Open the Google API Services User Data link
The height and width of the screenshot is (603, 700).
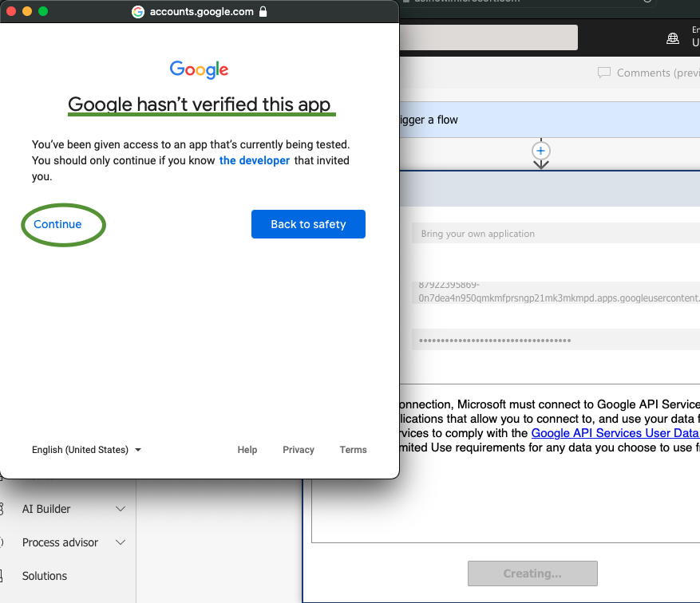[x=615, y=433]
